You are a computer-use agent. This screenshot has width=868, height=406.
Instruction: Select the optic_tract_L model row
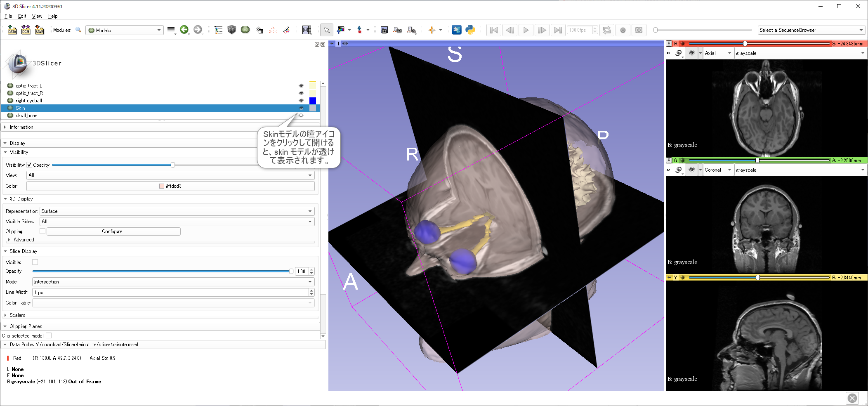pyautogui.click(x=160, y=86)
